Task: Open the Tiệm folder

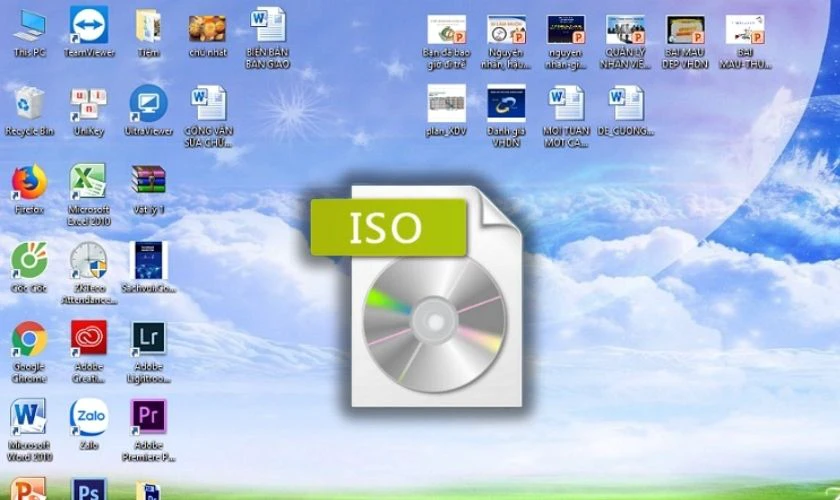Action: coord(148,27)
